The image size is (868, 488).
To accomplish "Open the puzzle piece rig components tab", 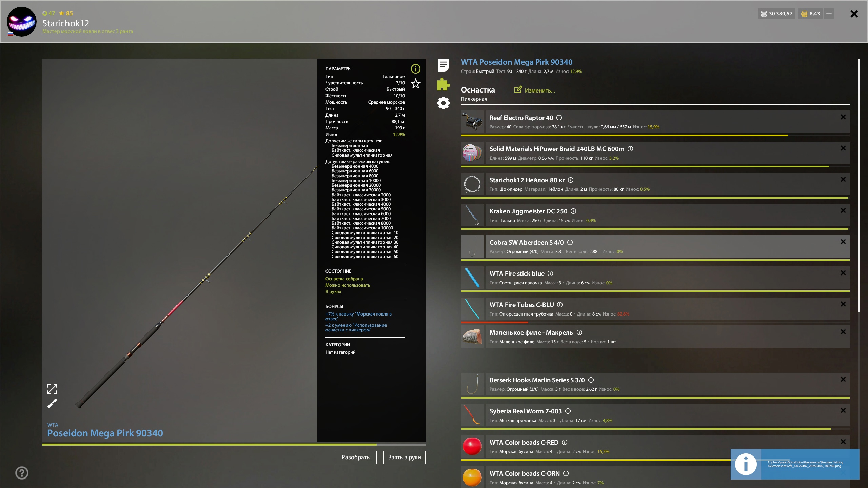I will (x=443, y=84).
